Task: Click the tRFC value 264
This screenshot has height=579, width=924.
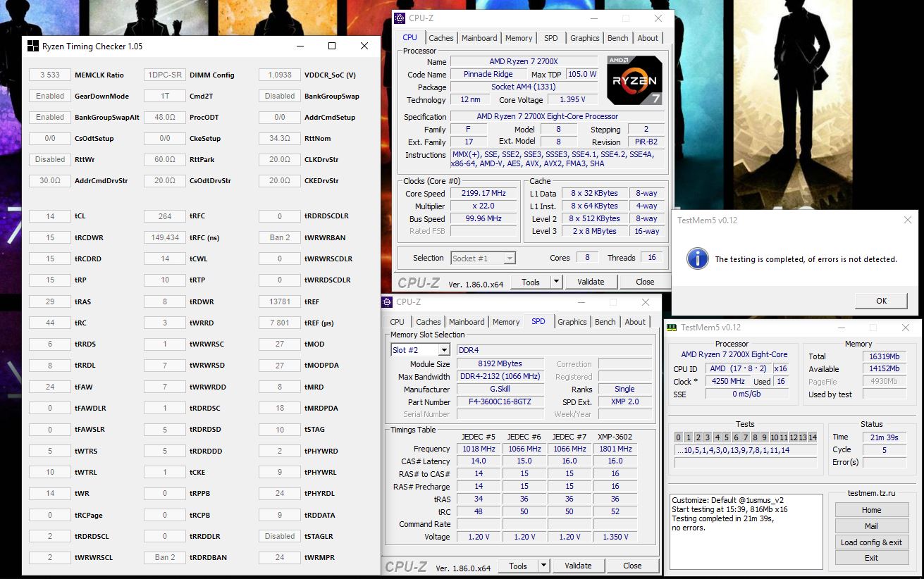Action: pyautogui.click(x=164, y=216)
